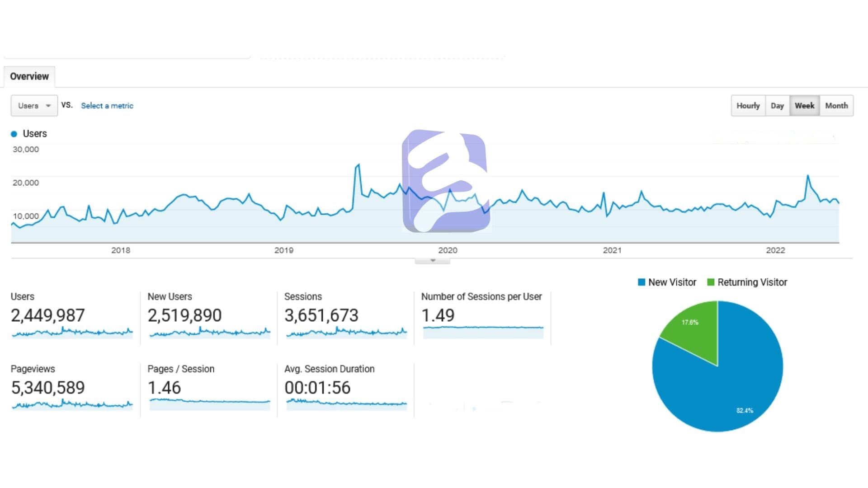Click the Users chart legend label
Image resolution: width=868 pixels, height=488 pixels.
pos(35,134)
